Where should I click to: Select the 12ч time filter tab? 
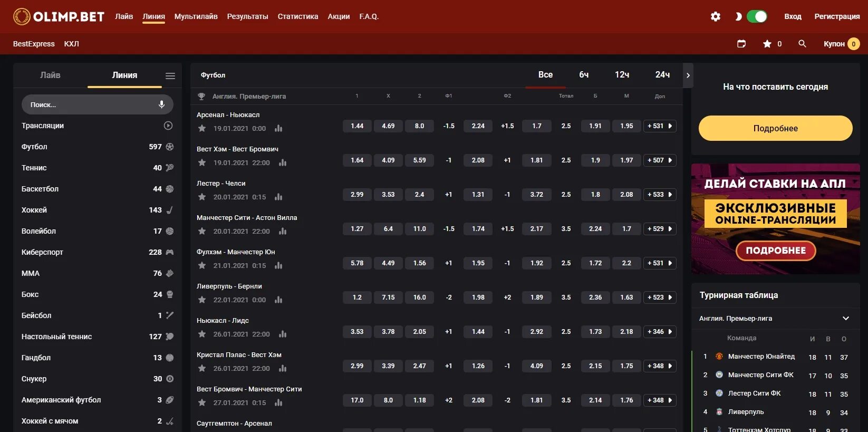[622, 75]
